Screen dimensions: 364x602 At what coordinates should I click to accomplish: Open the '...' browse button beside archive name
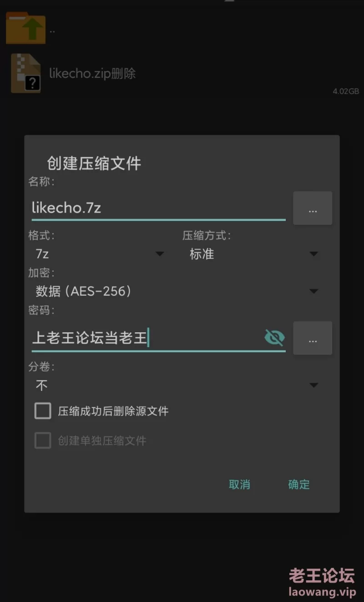point(313,208)
